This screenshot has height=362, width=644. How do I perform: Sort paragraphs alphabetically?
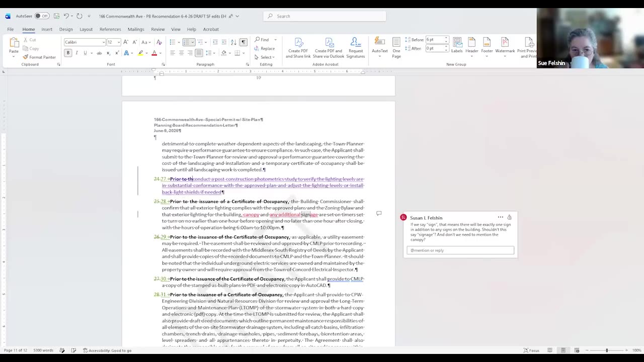233,42
